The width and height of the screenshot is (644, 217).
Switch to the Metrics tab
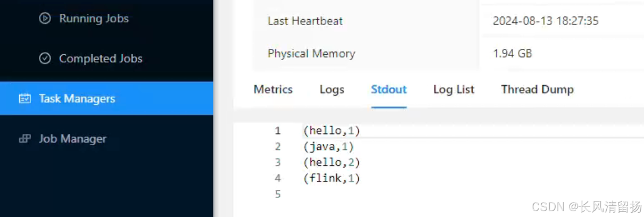click(x=273, y=89)
